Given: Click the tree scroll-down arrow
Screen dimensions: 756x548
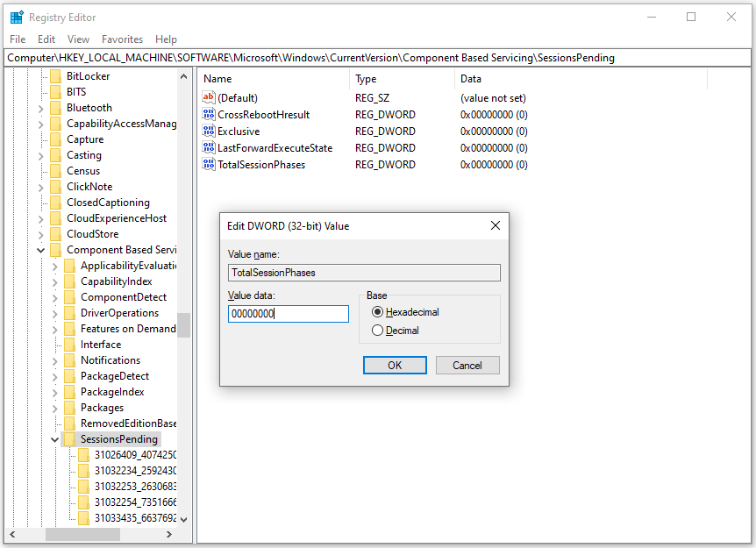Looking at the screenshot, I should click(x=183, y=520).
